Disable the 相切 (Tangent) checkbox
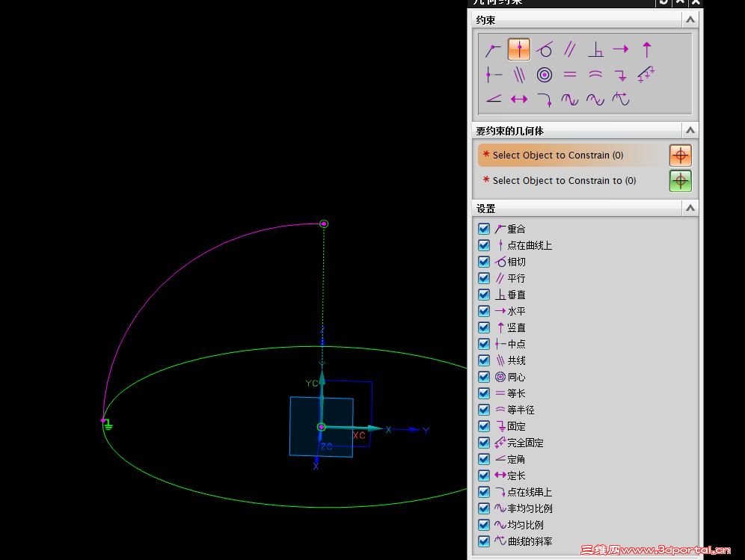This screenshot has width=745, height=560. coord(484,262)
